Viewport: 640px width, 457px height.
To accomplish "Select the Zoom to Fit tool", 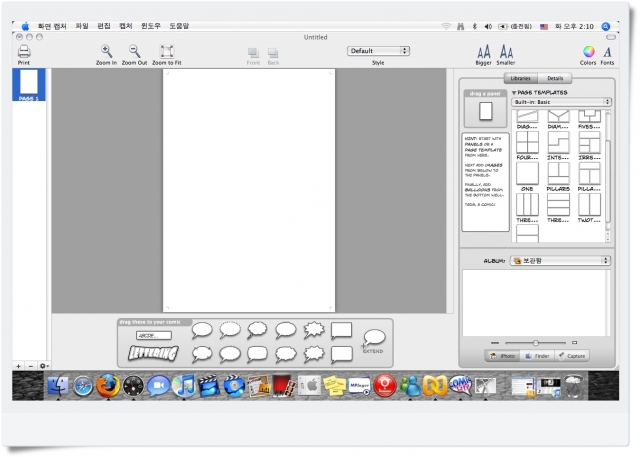I will (x=167, y=52).
